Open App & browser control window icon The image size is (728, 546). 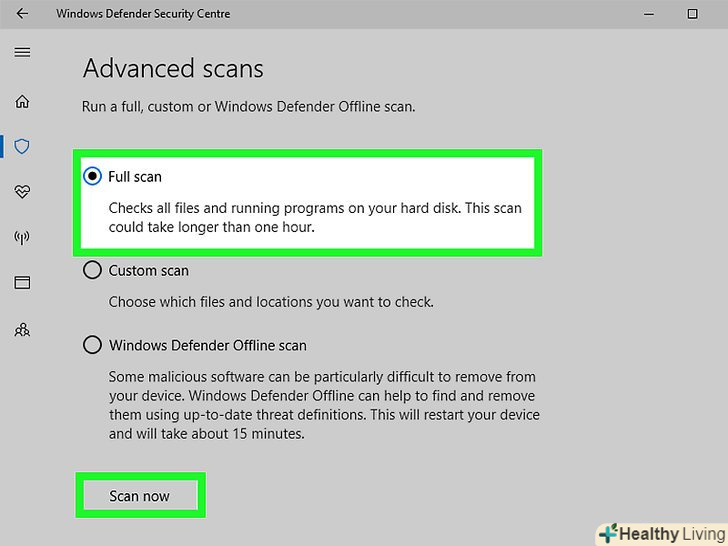click(x=22, y=282)
